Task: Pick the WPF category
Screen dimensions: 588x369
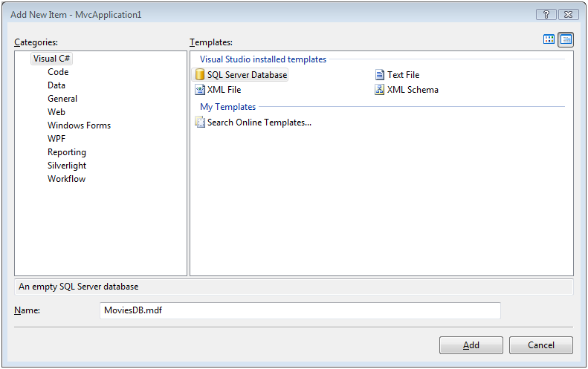Action: click(x=56, y=139)
